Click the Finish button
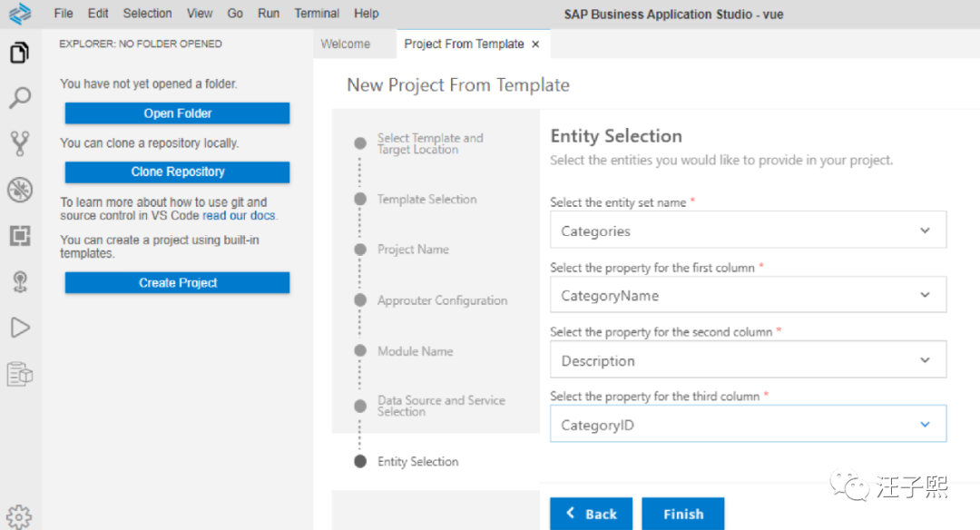Viewport: 980px width, 530px height. (x=682, y=514)
